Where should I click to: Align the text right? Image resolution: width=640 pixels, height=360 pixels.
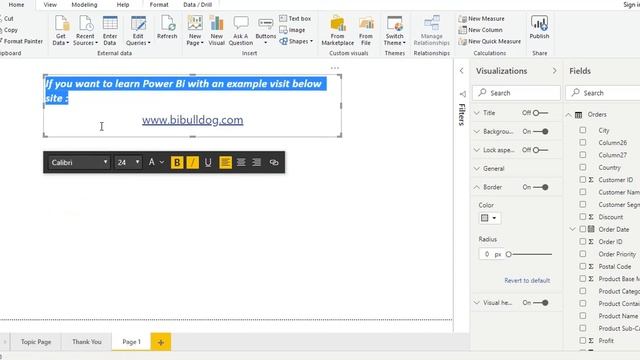(256, 162)
